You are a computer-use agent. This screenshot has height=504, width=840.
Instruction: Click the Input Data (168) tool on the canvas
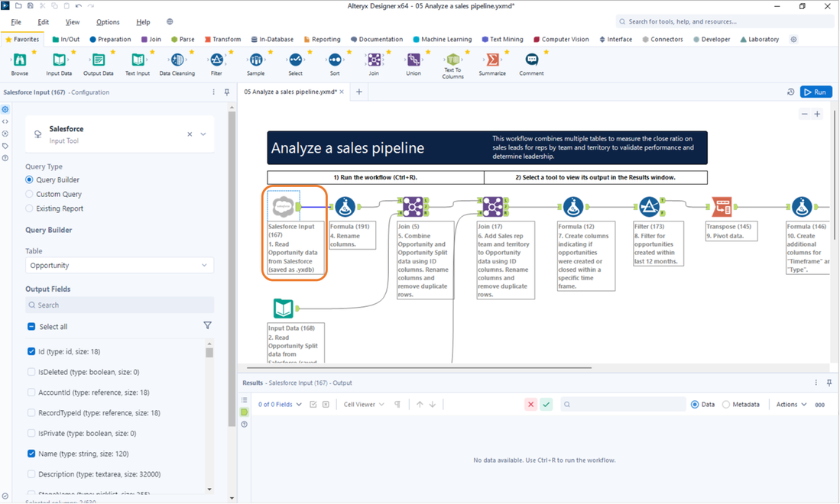click(x=284, y=309)
